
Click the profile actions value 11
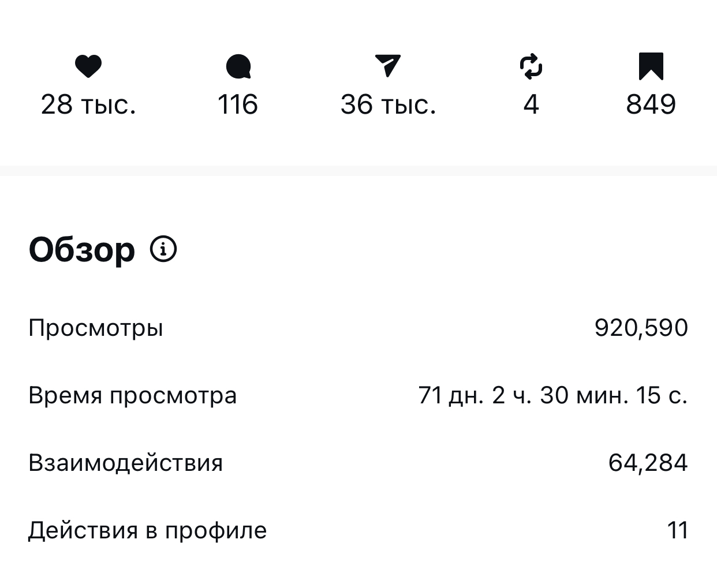coord(678,531)
